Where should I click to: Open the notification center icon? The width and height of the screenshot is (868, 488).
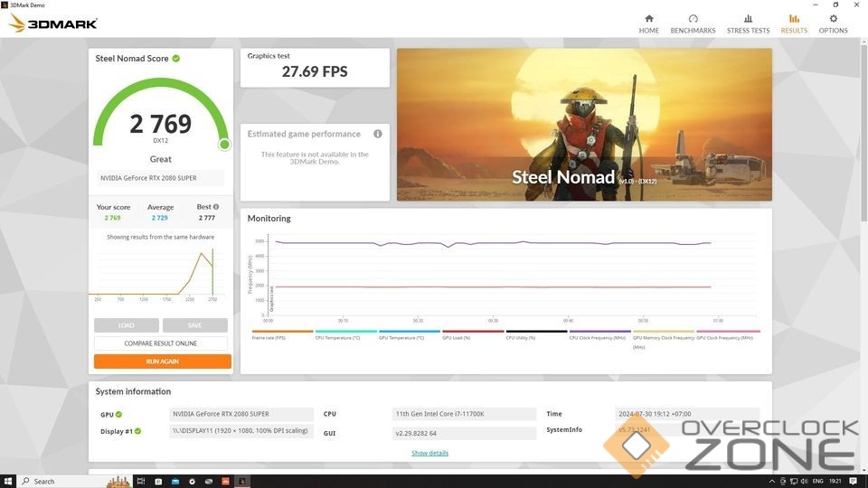click(x=853, y=482)
